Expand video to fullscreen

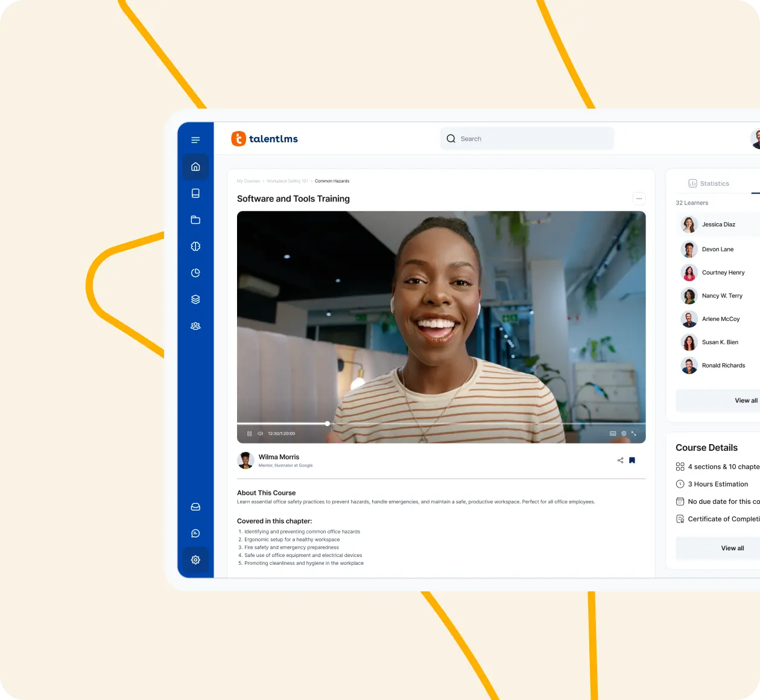pos(634,434)
